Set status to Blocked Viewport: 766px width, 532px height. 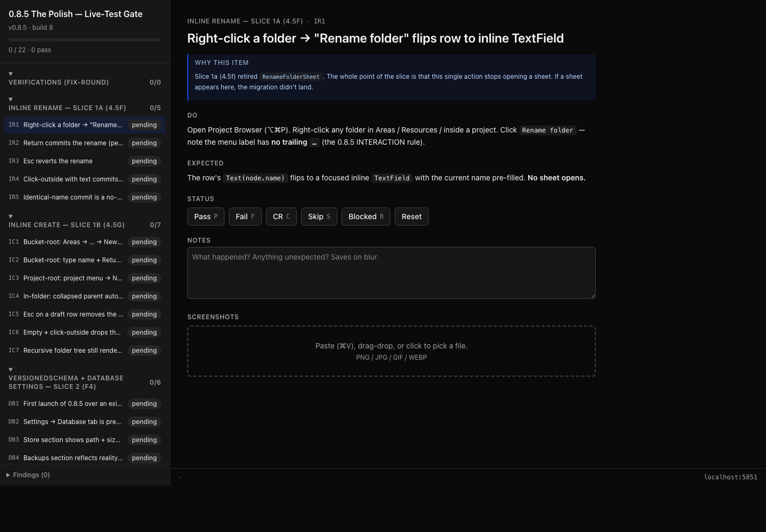tap(366, 217)
